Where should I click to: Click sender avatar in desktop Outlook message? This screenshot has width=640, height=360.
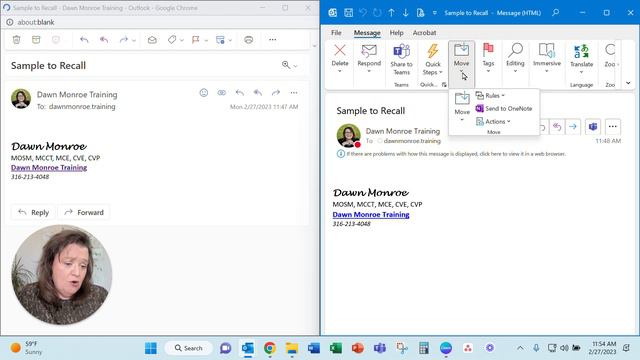pos(349,136)
